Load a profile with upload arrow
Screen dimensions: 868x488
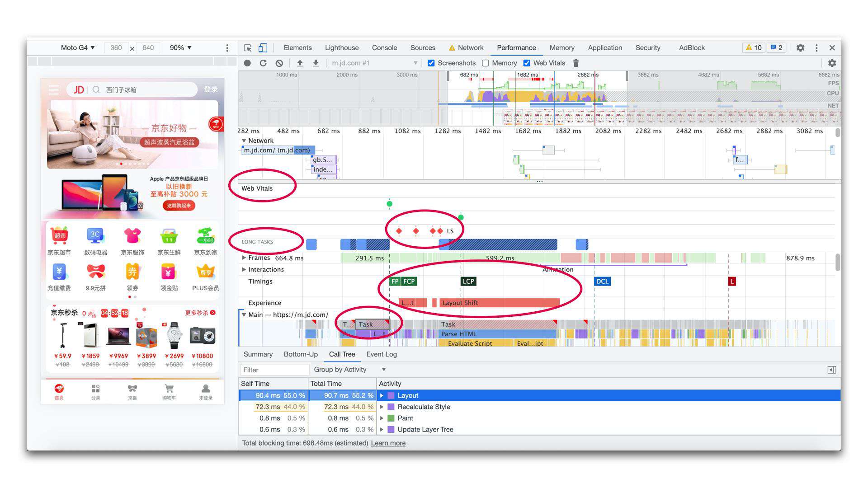300,63
